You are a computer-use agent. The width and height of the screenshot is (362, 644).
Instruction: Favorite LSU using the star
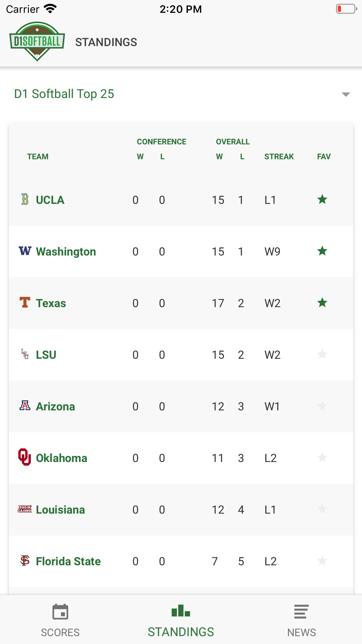coord(322,354)
